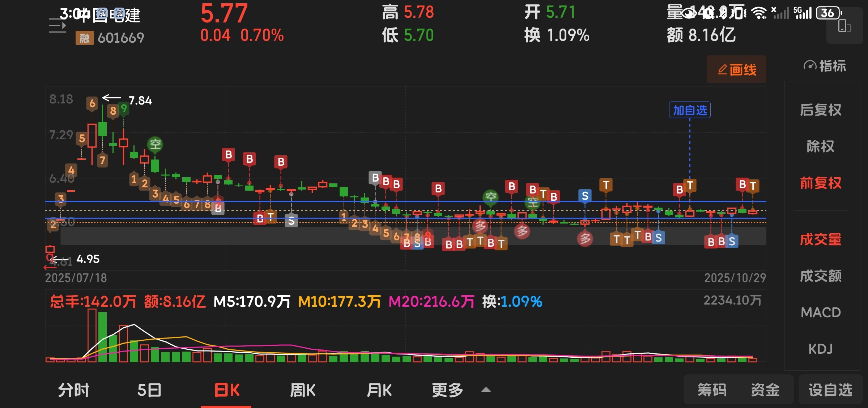Image resolution: width=868 pixels, height=408 pixels.
Task: Tap the 融 margin badge icon
Action: [x=84, y=38]
